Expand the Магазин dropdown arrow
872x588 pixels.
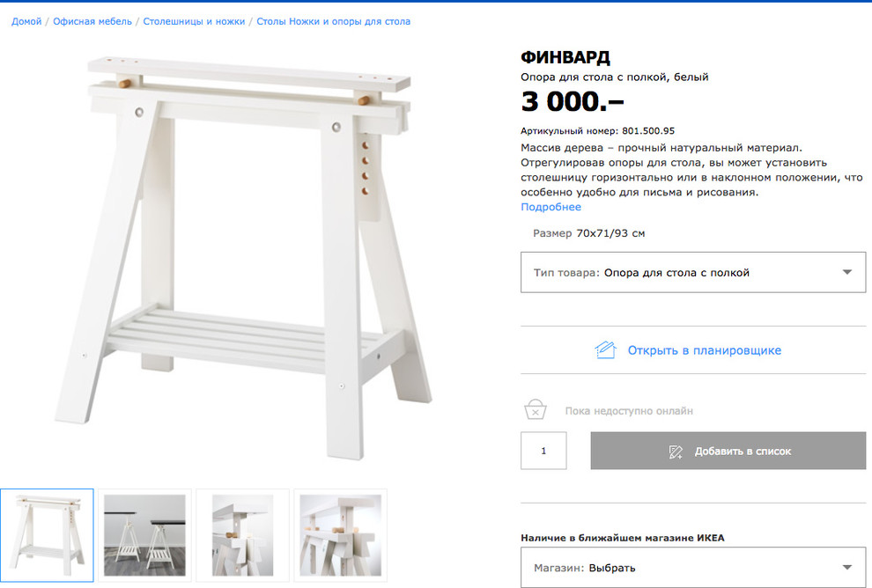847,568
